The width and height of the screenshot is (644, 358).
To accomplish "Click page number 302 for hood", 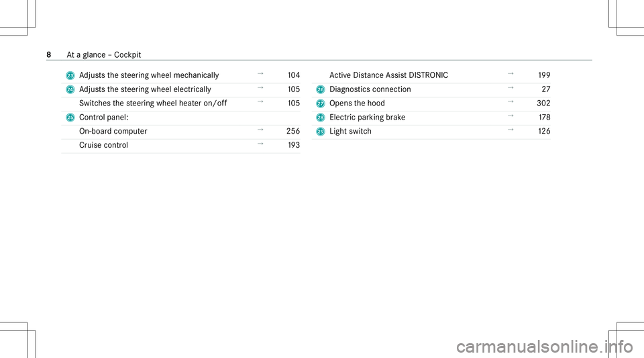I will [543, 103].
